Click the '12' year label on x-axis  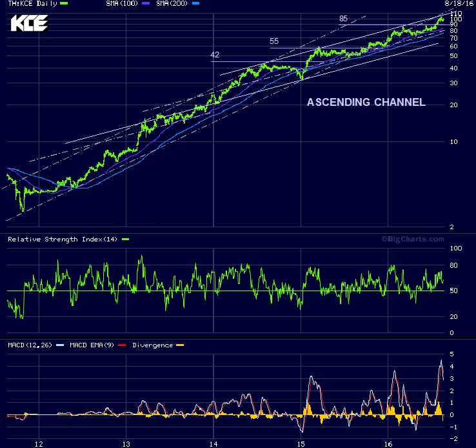[39, 444]
